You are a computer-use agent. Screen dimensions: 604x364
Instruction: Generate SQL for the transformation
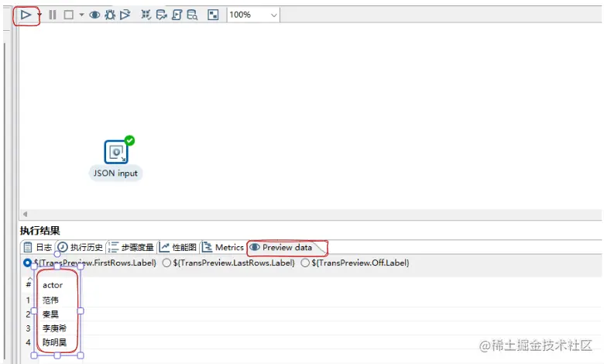click(177, 15)
